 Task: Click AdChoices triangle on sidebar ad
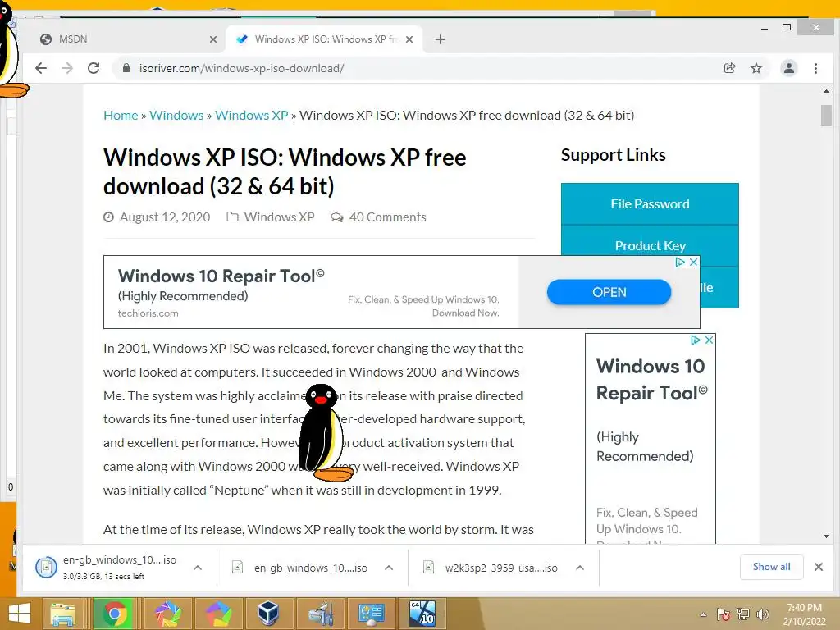click(696, 340)
